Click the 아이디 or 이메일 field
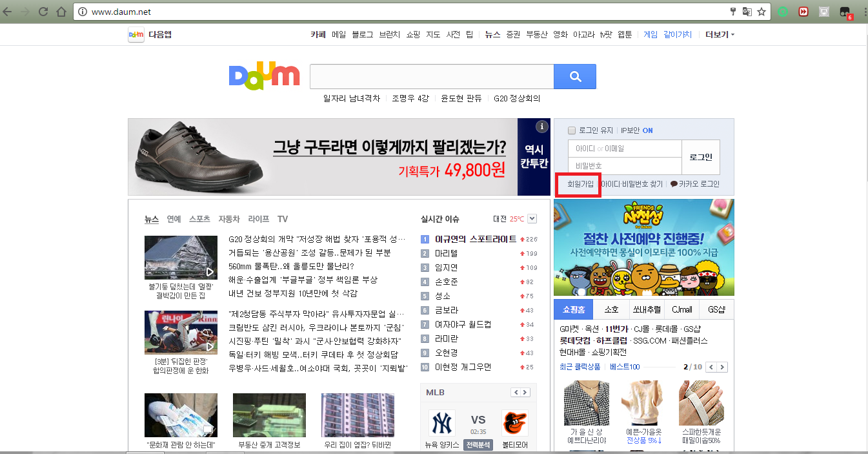 625,149
